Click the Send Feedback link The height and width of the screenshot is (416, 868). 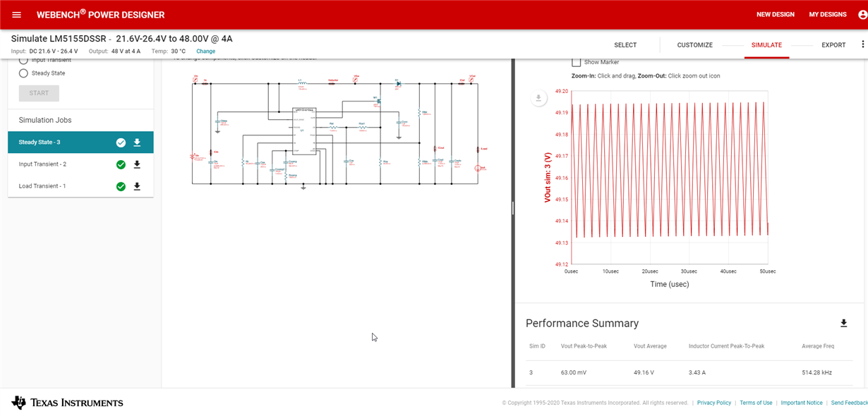[850, 403]
